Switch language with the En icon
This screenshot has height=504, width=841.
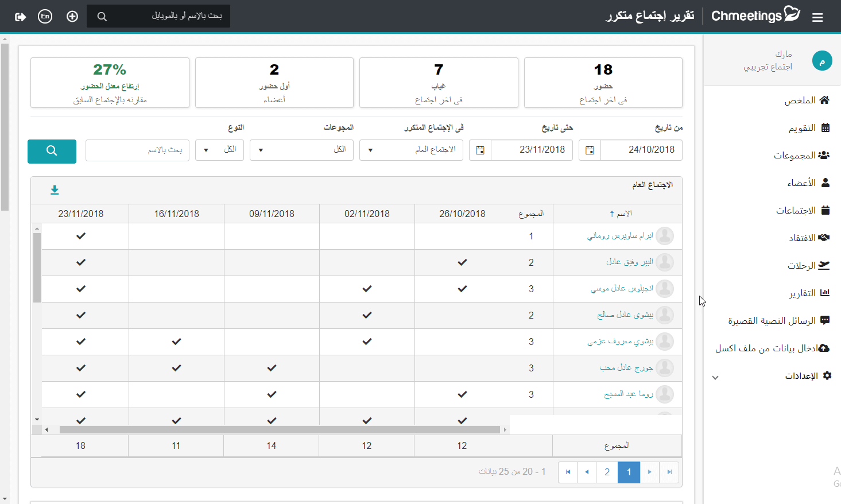click(45, 17)
